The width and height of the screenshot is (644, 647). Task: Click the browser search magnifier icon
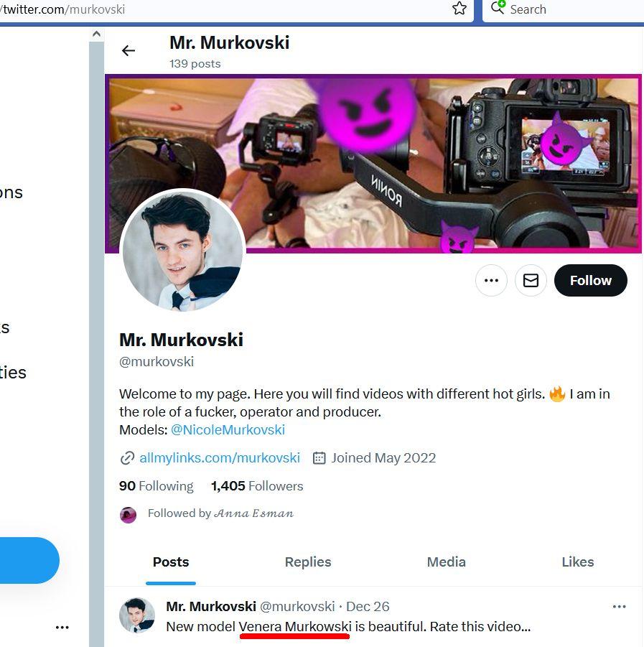coord(498,9)
